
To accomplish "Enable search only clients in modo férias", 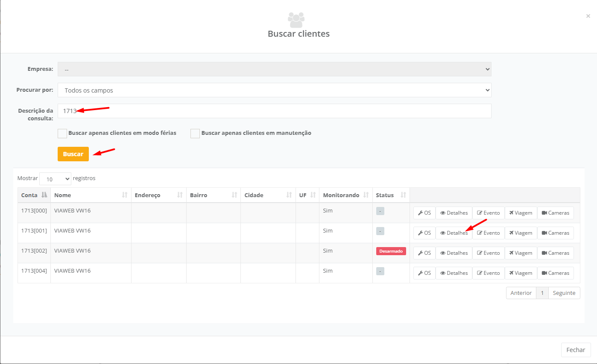I will tap(62, 133).
